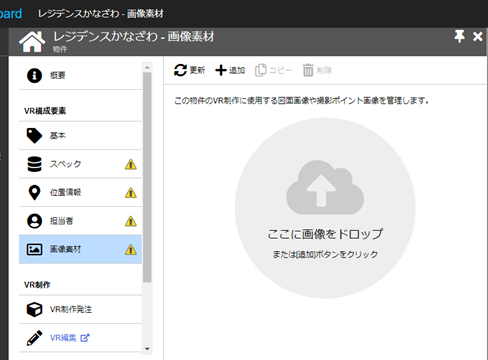Image resolution: width=488 pixels, height=360 pixels.
Task: Select the 位置情報 menu item
Action: (x=80, y=192)
